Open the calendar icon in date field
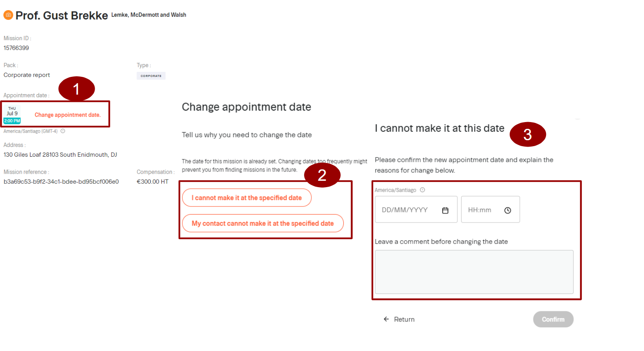Viewport: 644px width, 351px height. coord(445,210)
